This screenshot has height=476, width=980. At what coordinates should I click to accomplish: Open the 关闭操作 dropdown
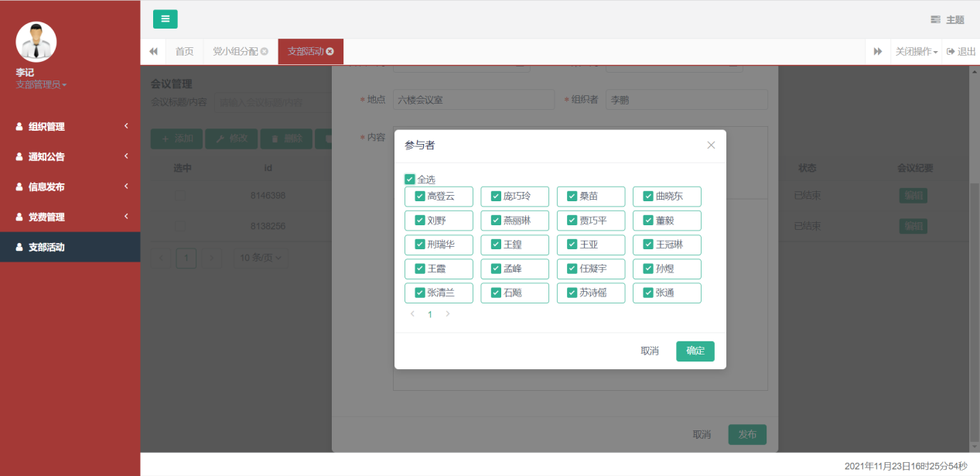pos(917,52)
